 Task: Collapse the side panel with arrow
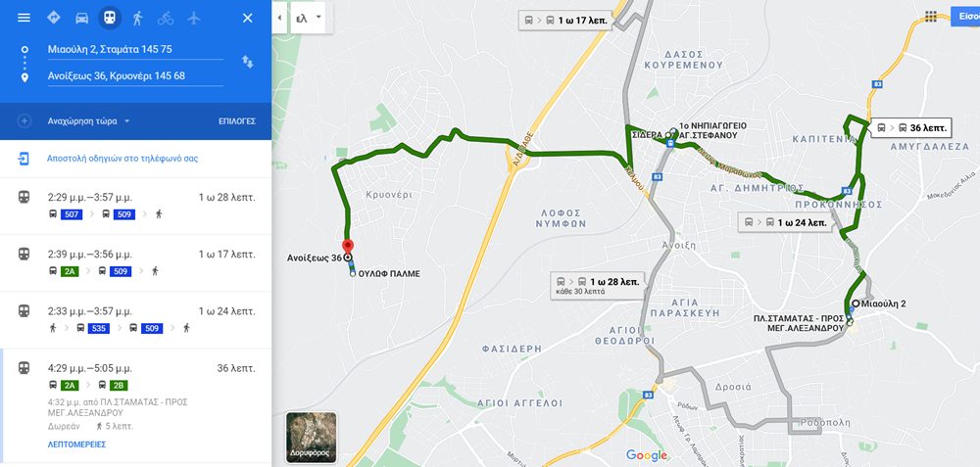pos(278,18)
